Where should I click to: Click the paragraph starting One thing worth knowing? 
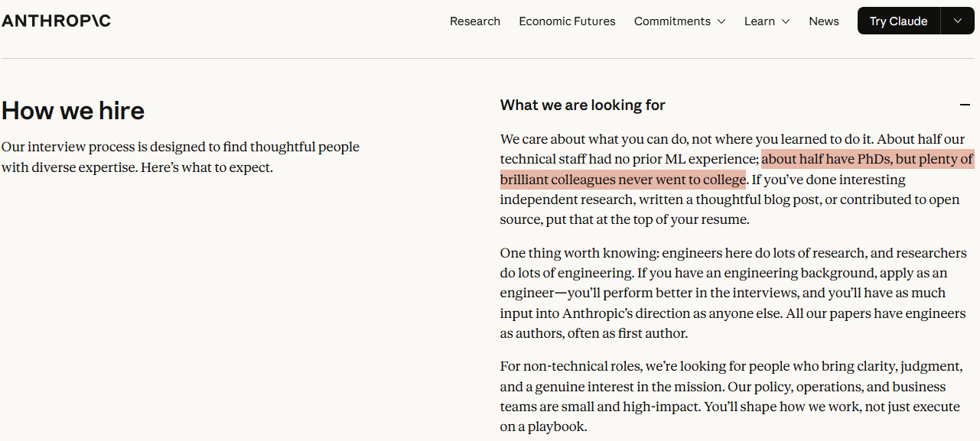[x=733, y=293]
